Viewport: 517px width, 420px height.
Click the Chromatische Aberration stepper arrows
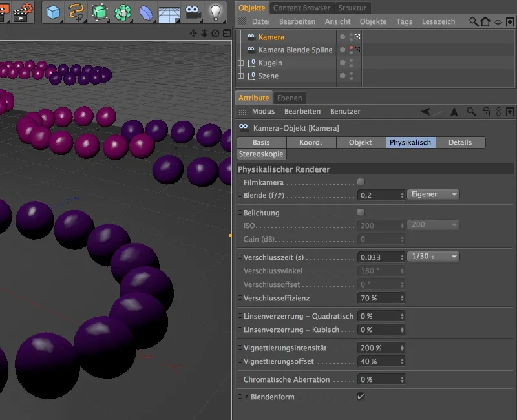[402, 379]
